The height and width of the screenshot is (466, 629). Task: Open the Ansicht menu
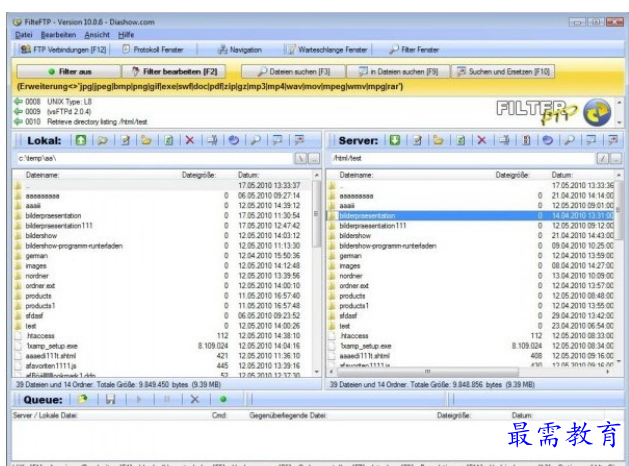[97, 34]
